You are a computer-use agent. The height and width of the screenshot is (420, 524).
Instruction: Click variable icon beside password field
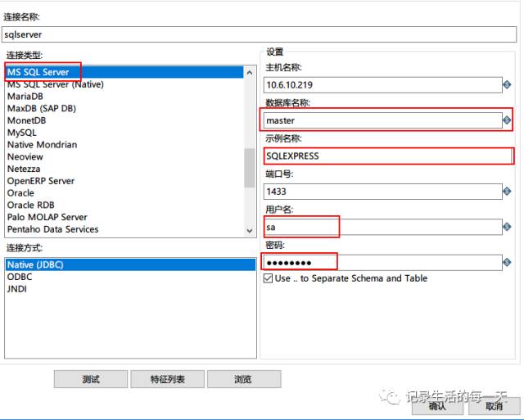click(507, 262)
